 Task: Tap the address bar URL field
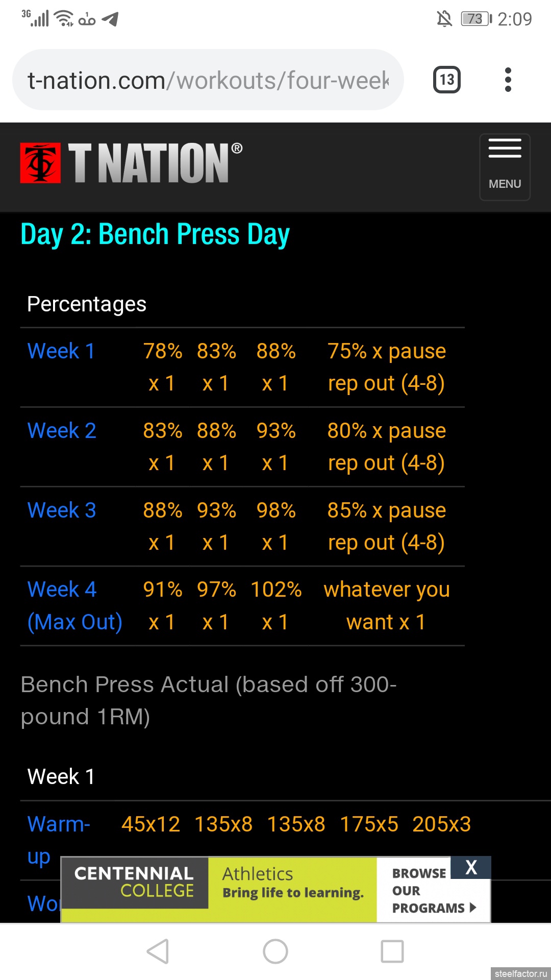[208, 80]
